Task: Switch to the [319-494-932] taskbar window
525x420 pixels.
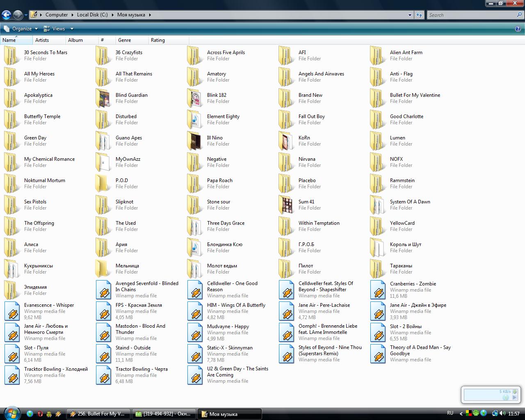Action: tap(164, 414)
